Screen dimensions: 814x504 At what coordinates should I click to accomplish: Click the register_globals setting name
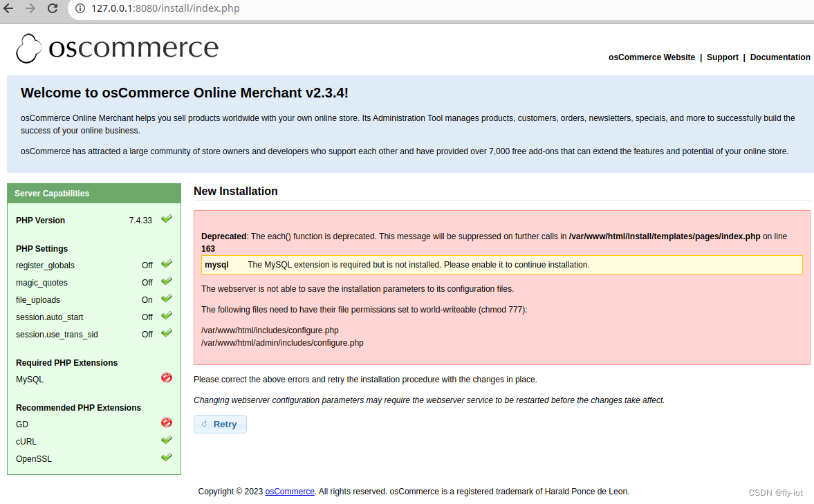pos(45,265)
